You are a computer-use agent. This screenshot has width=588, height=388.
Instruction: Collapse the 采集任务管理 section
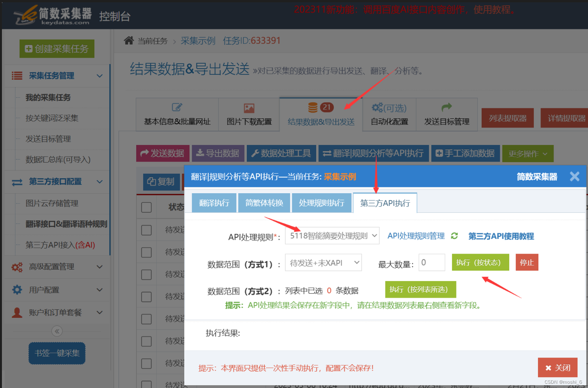coord(100,76)
